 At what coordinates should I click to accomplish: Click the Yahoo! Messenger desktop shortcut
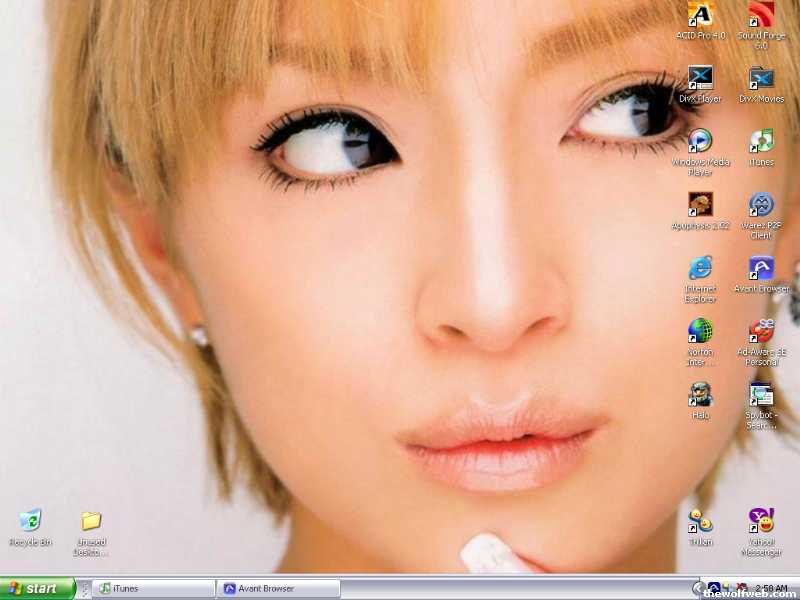(761, 521)
